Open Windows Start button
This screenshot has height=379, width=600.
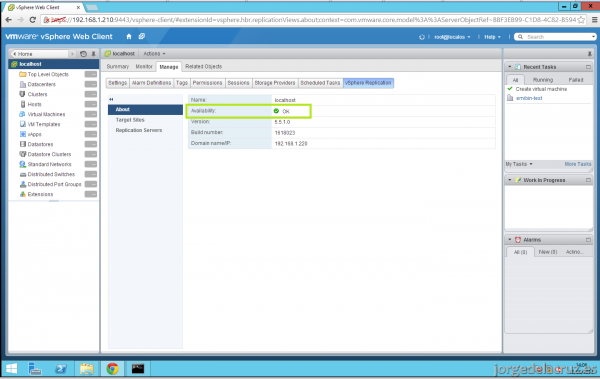tap(11, 369)
